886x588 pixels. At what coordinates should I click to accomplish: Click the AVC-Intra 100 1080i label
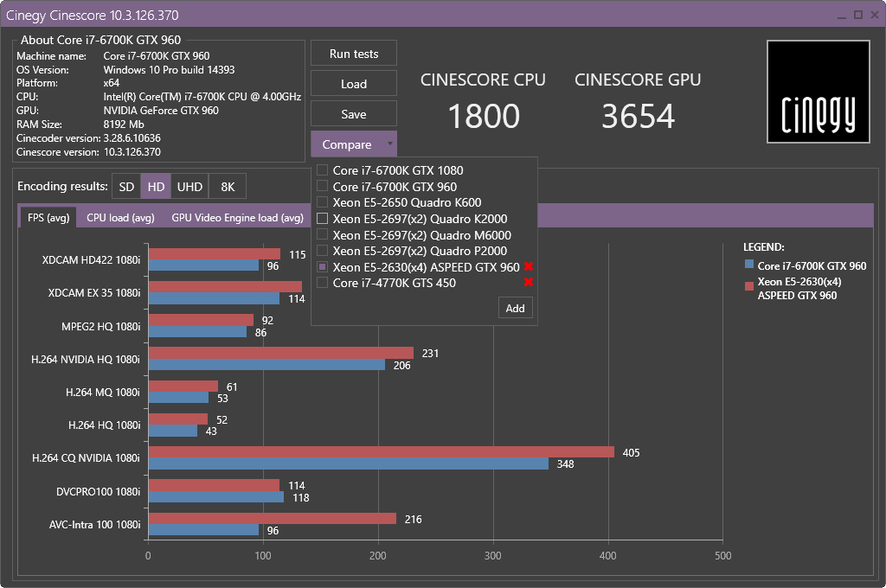(94, 524)
